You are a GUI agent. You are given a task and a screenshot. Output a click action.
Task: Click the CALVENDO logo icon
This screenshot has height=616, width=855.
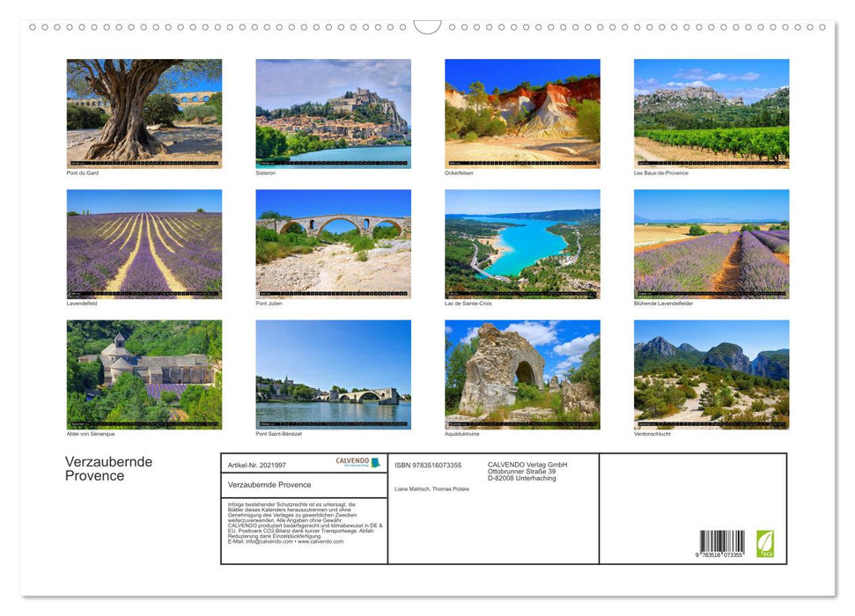click(x=351, y=462)
